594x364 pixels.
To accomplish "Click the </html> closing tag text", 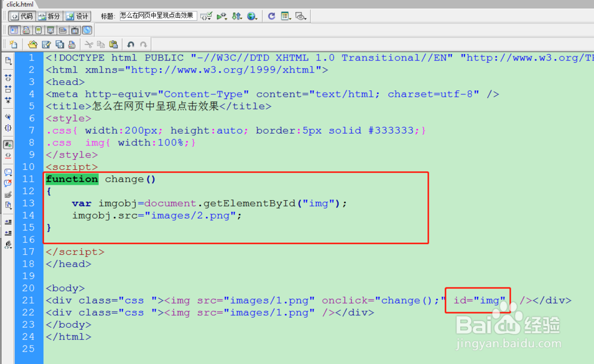I will coord(68,336).
